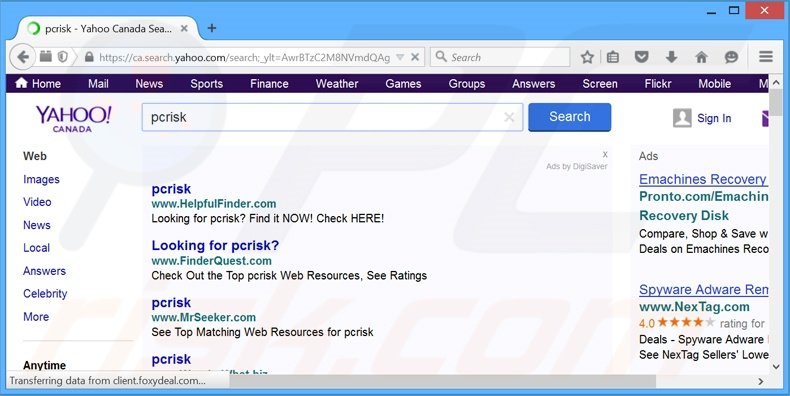Open the Spyware Adware Removal ad link
The image size is (790, 396).
[703, 290]
